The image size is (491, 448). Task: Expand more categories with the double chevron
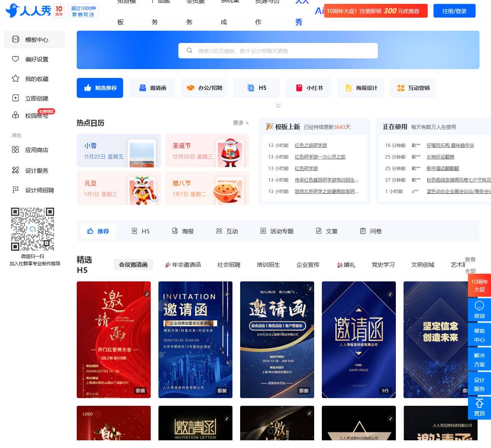(278, 105)
